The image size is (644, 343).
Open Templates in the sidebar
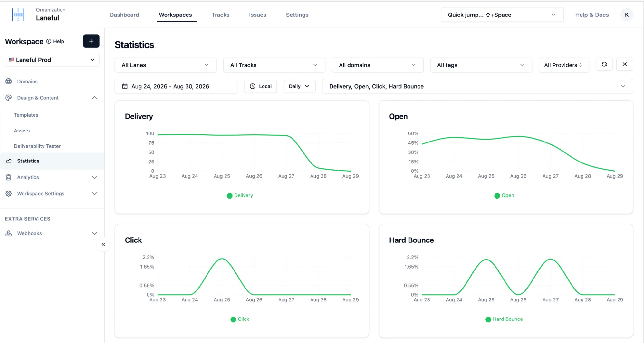26,115
